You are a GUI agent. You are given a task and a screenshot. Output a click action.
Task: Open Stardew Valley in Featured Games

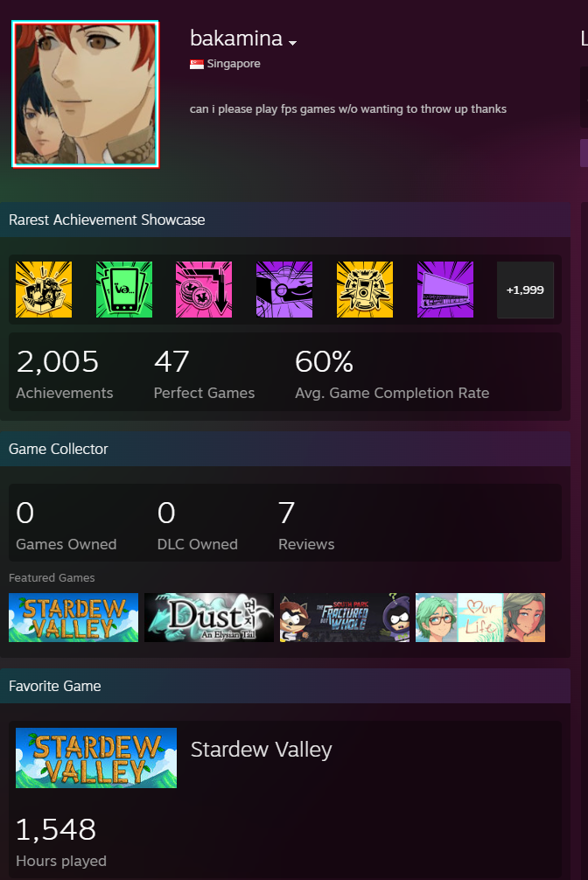point(73,618)
